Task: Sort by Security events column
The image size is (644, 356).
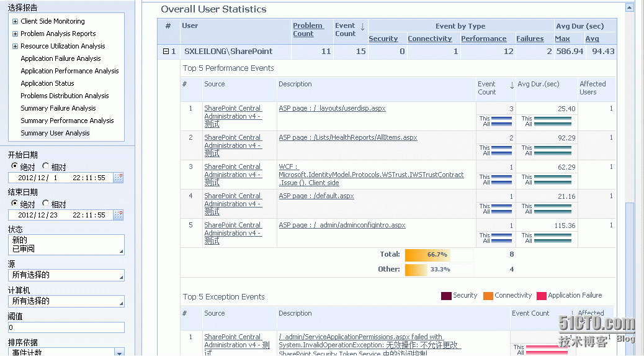Action: point(383,39)
